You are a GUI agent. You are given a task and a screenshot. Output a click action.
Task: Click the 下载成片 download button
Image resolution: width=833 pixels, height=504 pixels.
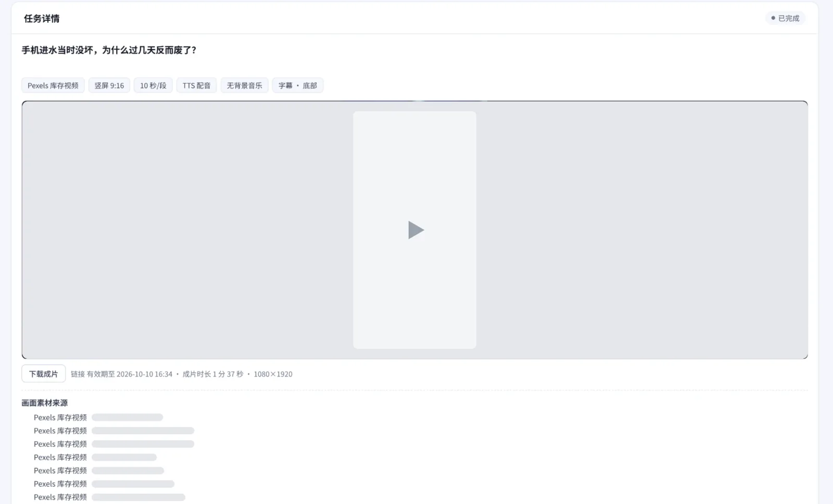click(44, 374)
